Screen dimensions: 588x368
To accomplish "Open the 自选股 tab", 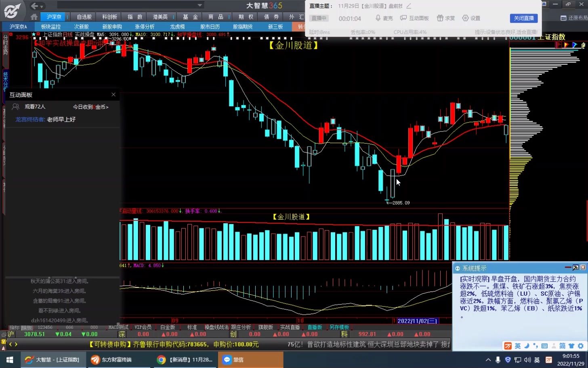I will pyautogui.click(x=84, y=17).
